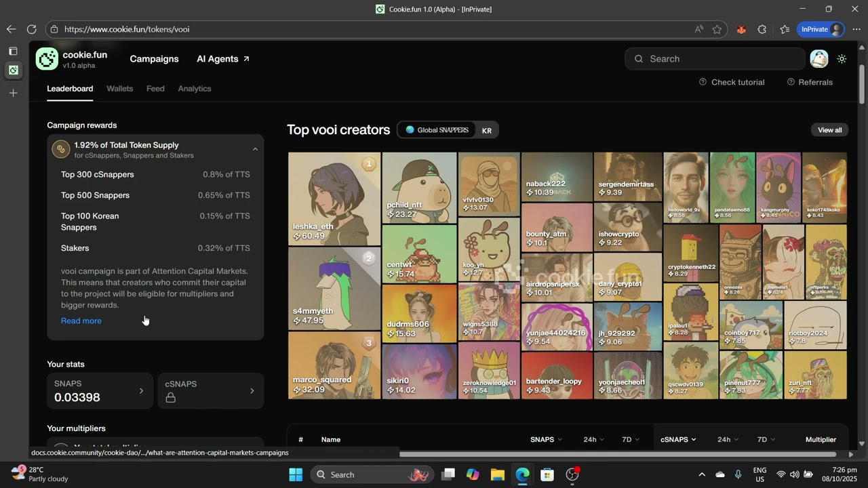Click the InPrivate profile button

821,29
